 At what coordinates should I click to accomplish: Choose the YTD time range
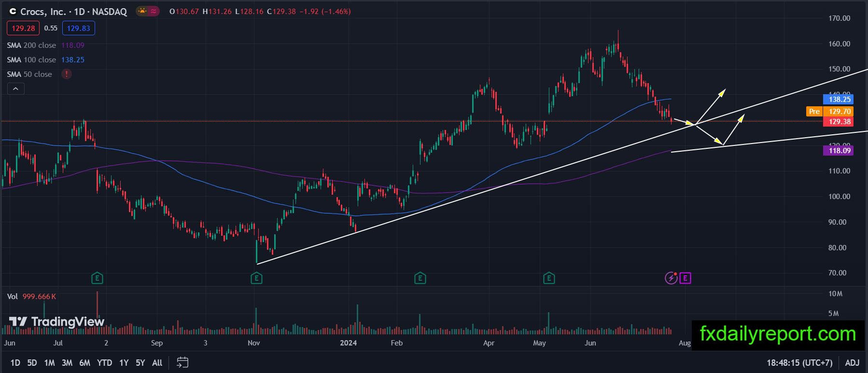coord(104,362)
